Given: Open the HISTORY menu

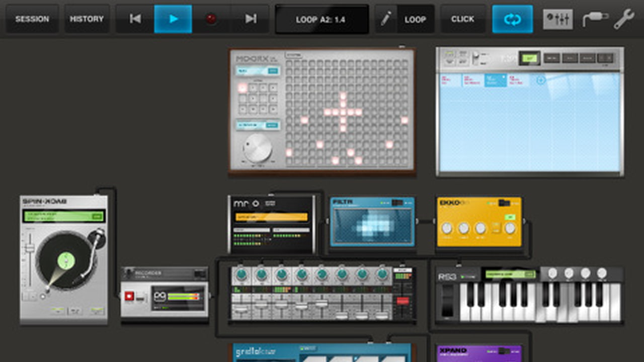Looking at the screenshot, I should click(x=87, y=19).
